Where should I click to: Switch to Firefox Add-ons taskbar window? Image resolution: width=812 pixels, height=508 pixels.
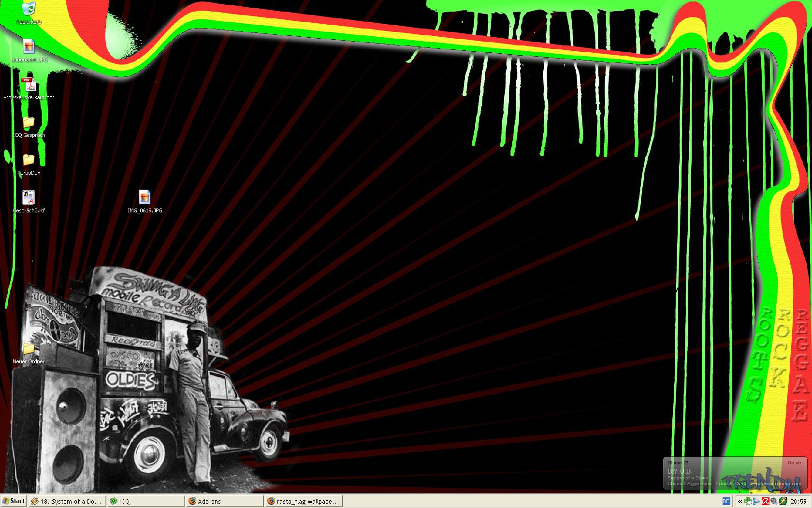(x=225, y=501)
